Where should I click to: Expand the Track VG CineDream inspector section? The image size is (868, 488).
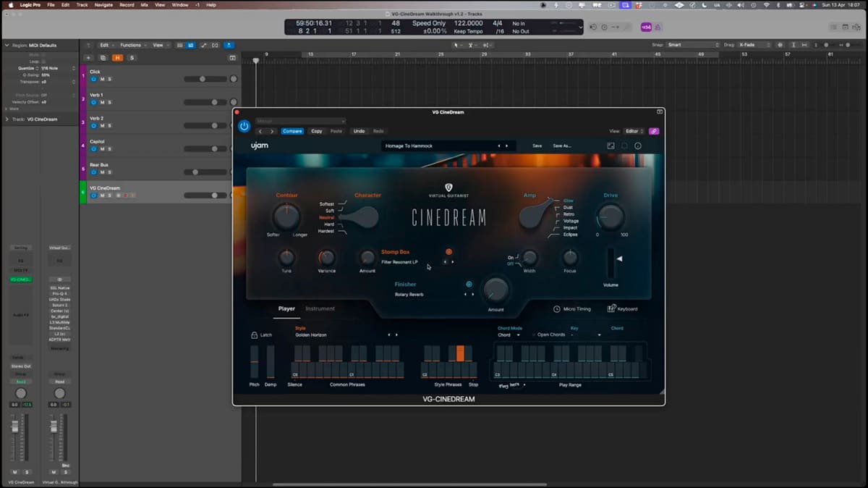point(7,119)
